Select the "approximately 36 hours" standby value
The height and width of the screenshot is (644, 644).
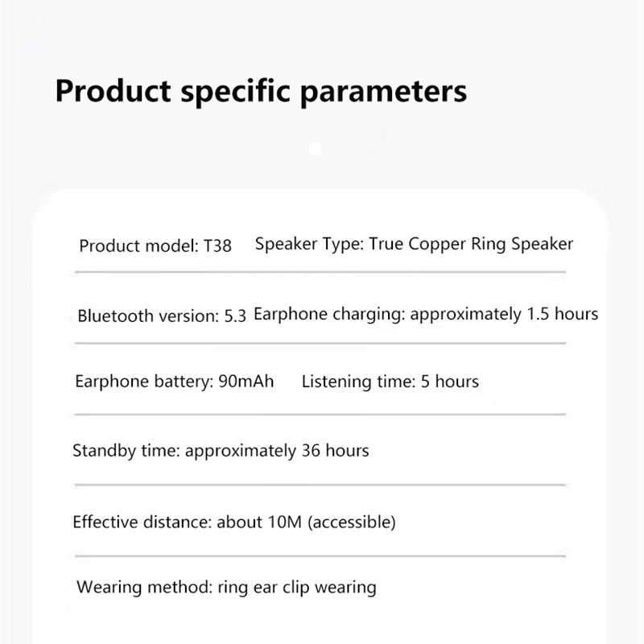(277, 451)
